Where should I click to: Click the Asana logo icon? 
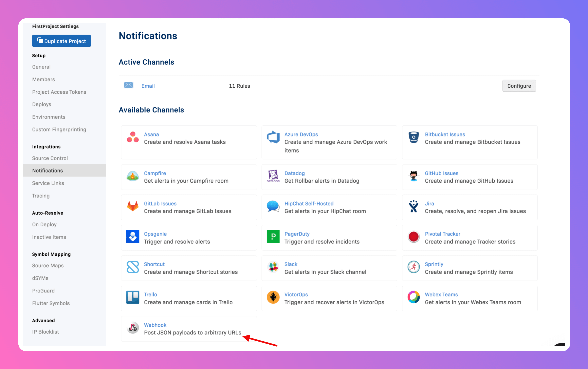(133, 137)
